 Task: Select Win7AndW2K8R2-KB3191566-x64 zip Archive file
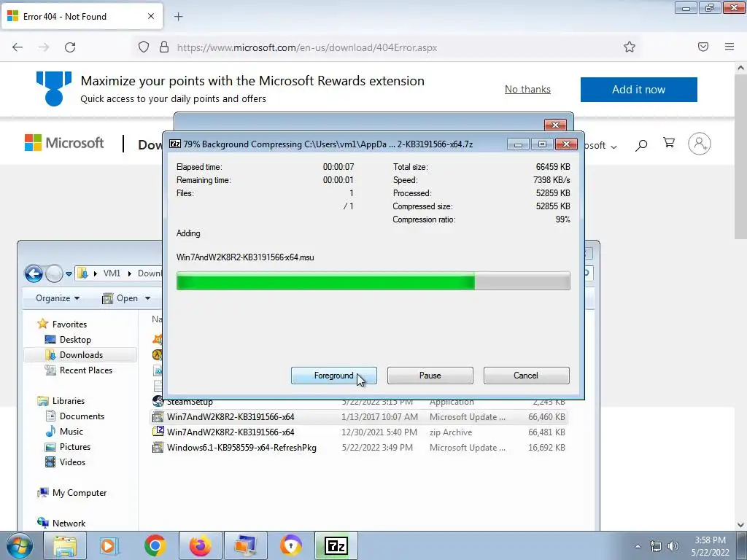click(359, 432)
